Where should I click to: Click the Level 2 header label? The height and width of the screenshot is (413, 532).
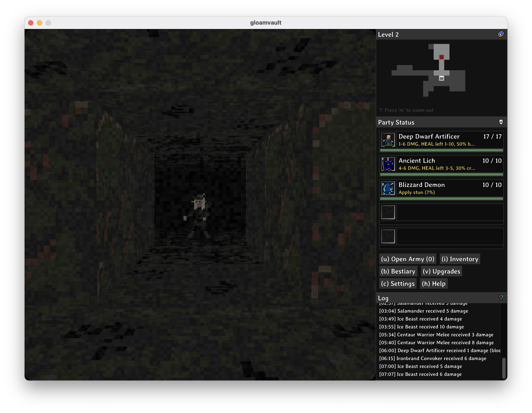point(388,34)
